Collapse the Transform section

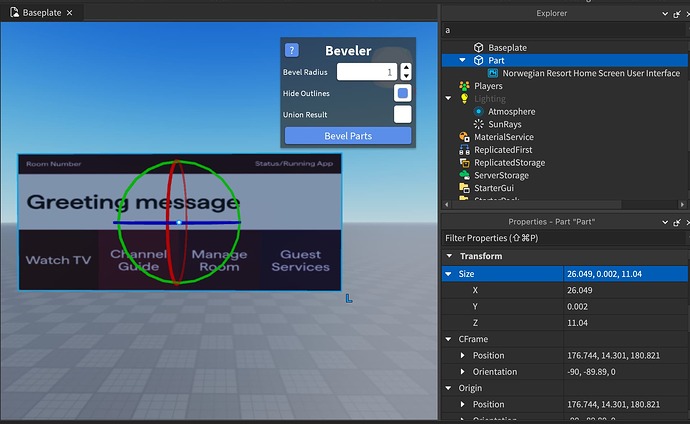pos(449,256)
